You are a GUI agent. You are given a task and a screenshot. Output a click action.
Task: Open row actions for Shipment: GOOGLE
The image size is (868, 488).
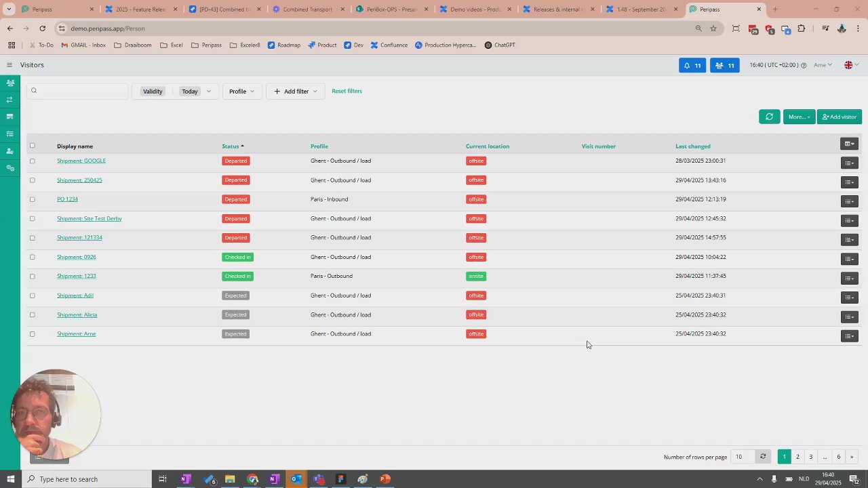coord(850,163)
